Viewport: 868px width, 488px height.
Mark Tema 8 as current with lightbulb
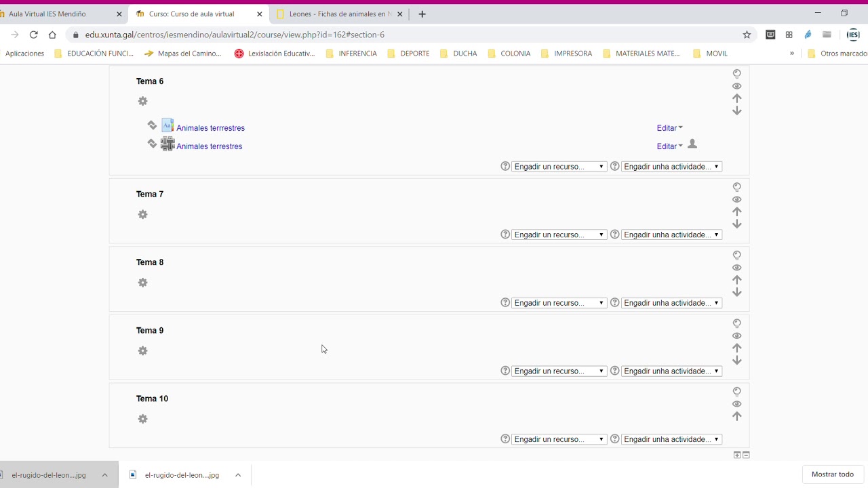(737, 256)
